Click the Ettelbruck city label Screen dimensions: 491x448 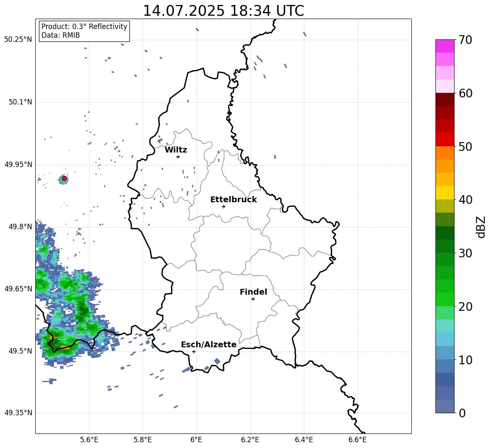[x=233, y=200]
